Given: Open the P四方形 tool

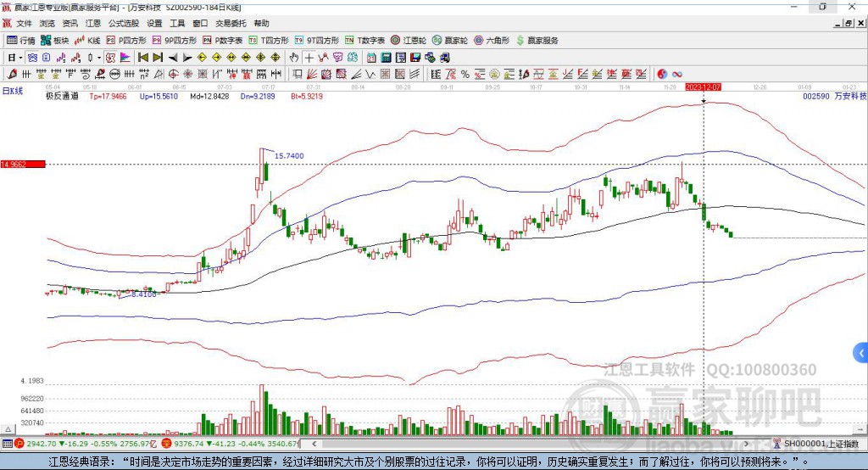Looking at the screenshot, I should click(126, 41).
